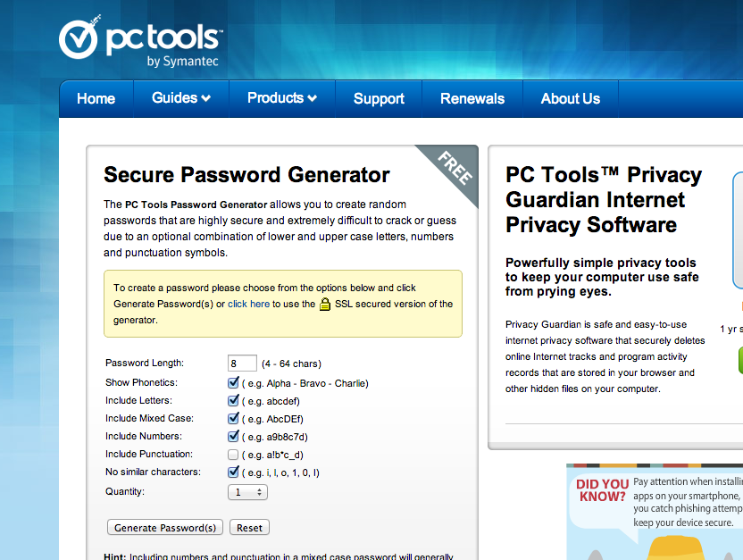Viewport: 743px width, 560px height.
Task: Expand the Products navigation menu
Action: (x=282, y=98)
